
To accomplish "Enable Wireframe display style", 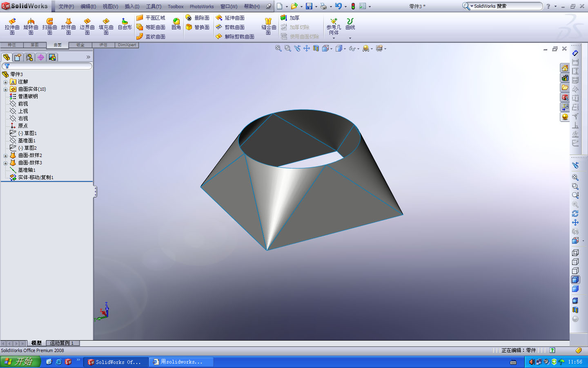I will pyautogui.click(x=575, y=253).
